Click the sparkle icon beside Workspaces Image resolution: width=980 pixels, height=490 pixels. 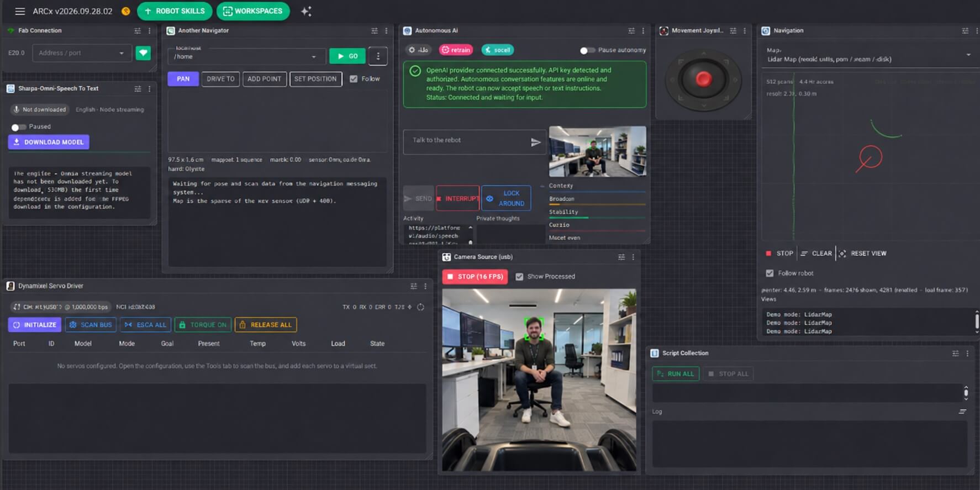coord(306,11)
